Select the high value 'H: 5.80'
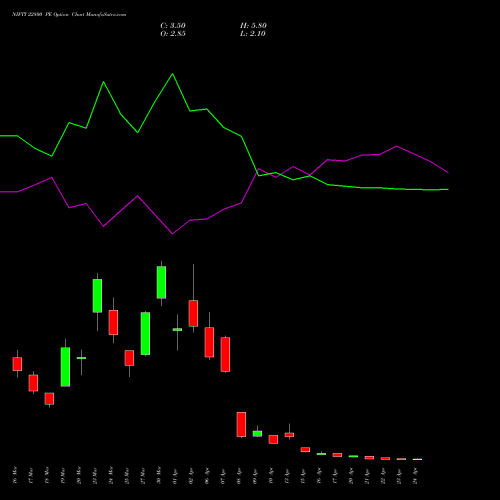500x500 pixels. point(253,26)
